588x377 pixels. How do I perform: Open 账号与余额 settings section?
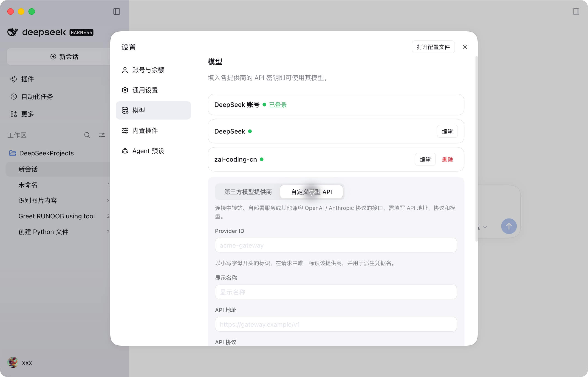tap(153, 70)
